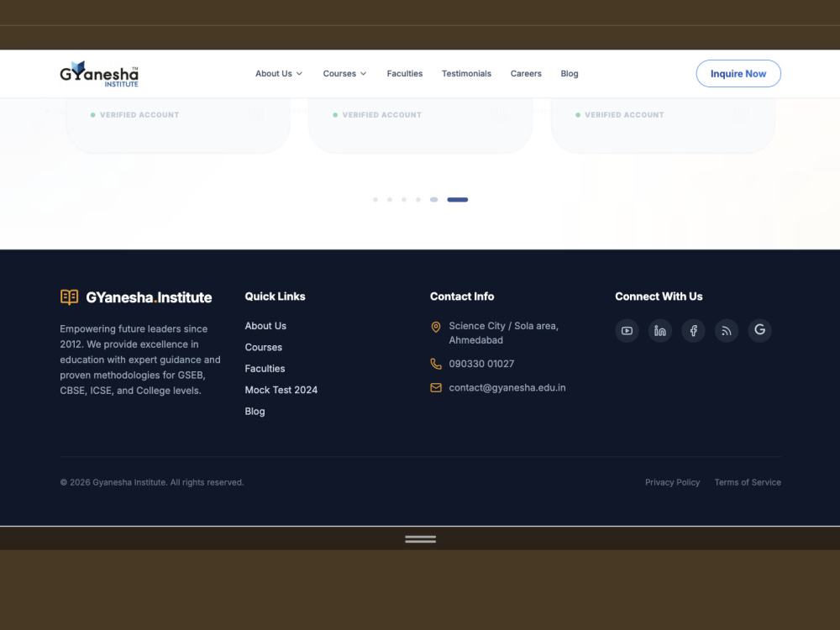Go to Faculties in the header nav
Image resolution: width=840 pixels, height=630 pixels.
(x=405, y=73)
